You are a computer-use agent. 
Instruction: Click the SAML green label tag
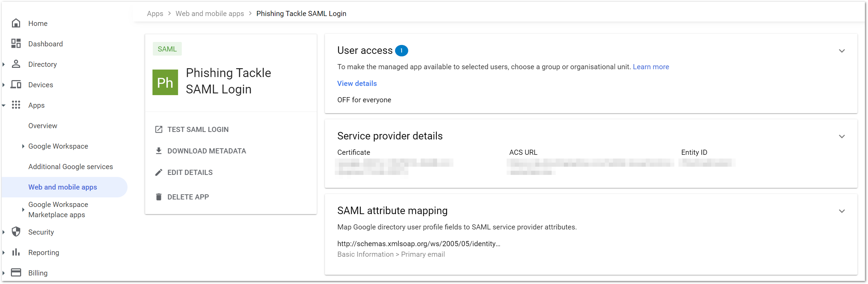167,49
